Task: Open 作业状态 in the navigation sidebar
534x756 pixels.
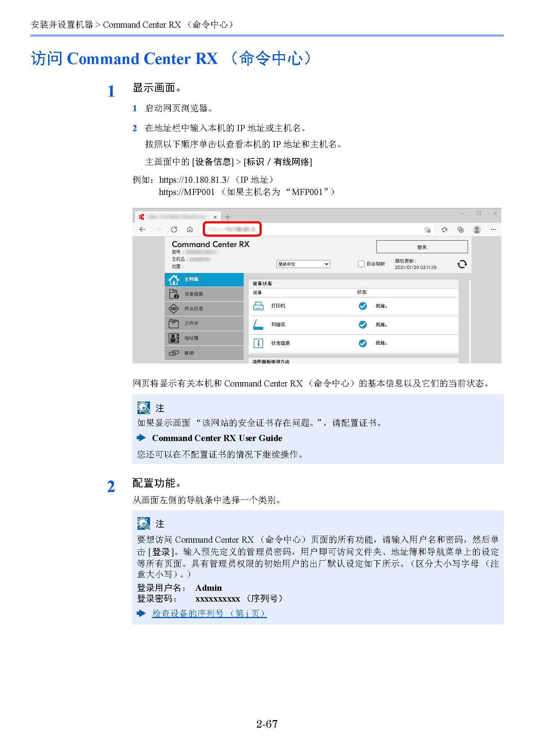Action: 204,309
